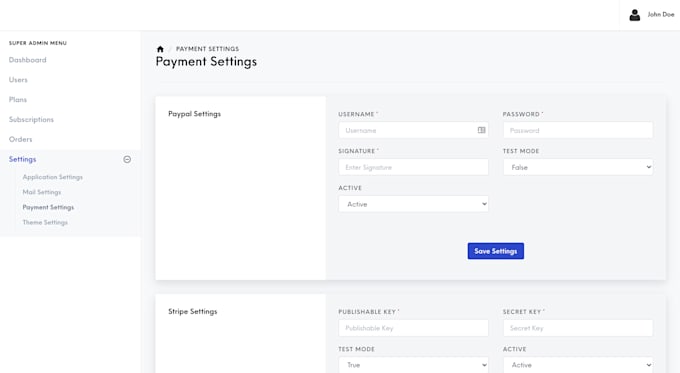Open the Plans sidebar item
680x373 pixels.
18,100
